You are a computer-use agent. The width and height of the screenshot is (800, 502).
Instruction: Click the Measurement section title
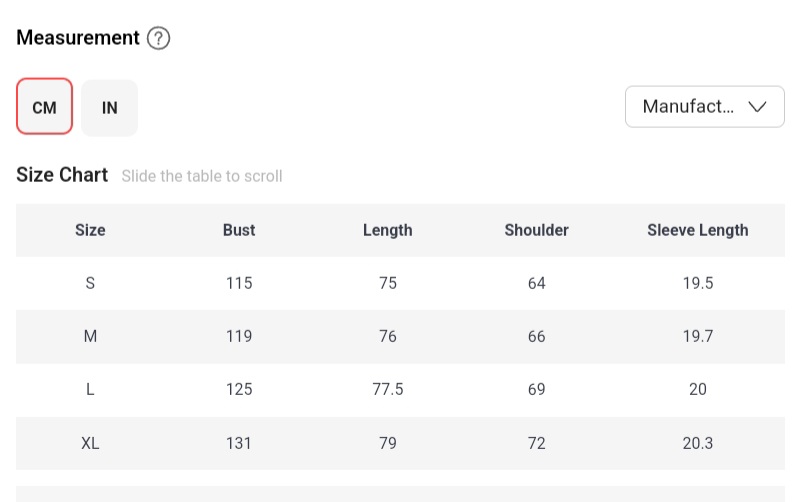coord(78,38)
